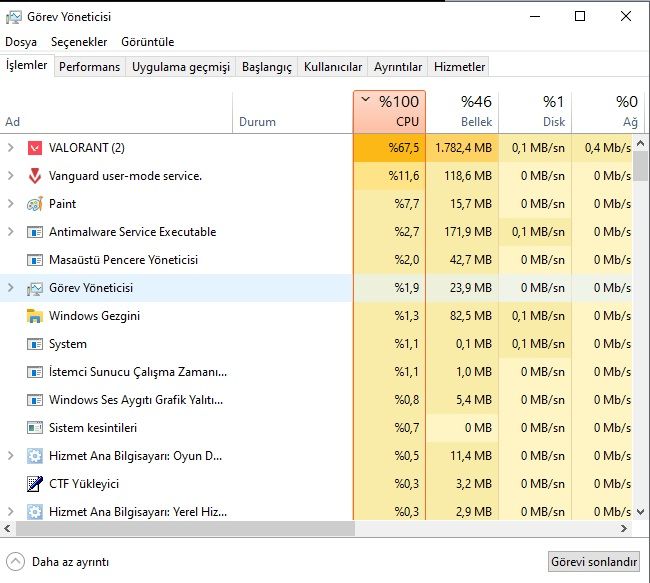Click the VALORANT process icon

pyautogui.click(x=35, y=148)
